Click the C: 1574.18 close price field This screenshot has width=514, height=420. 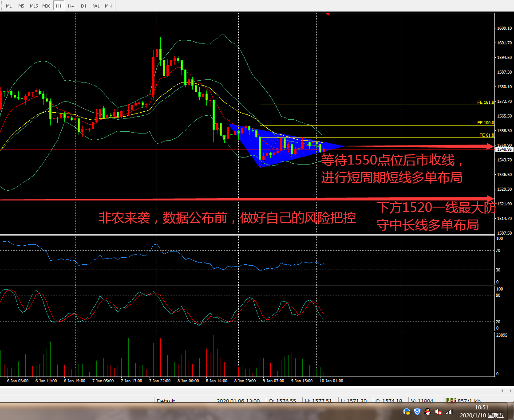pyautogui.click(x=389, y=400)
